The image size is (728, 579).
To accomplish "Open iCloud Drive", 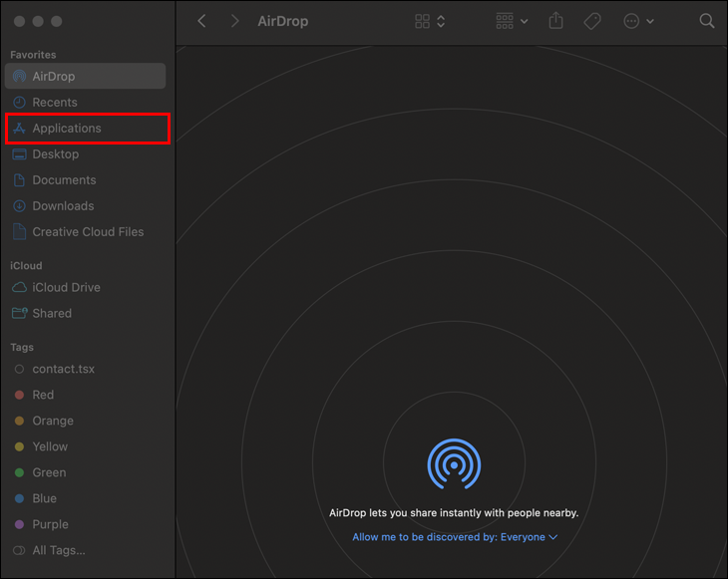I will [85, 288].
